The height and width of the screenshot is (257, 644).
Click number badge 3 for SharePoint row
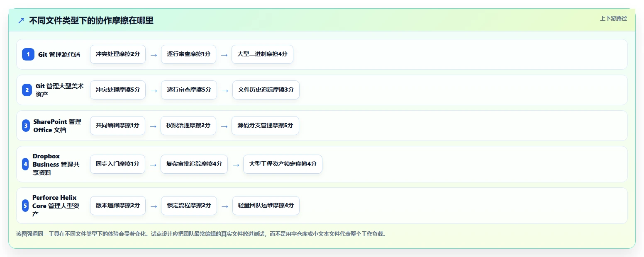pyautogui.click(x=26, y=126)
